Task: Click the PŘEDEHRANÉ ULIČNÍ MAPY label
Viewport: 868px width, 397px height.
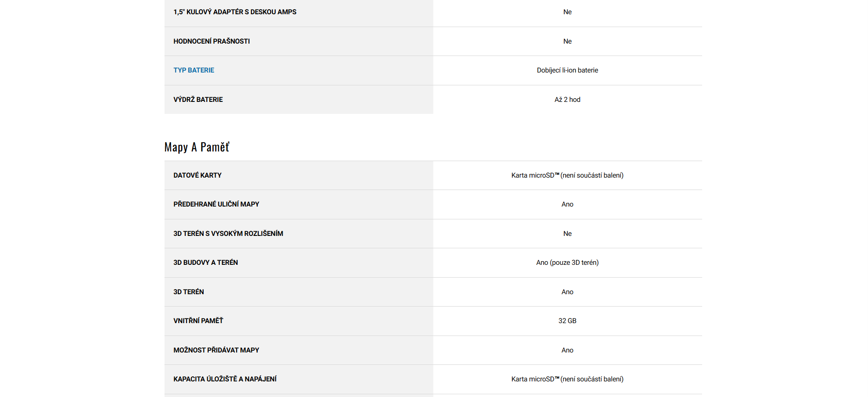Action: tap(216, 204)
